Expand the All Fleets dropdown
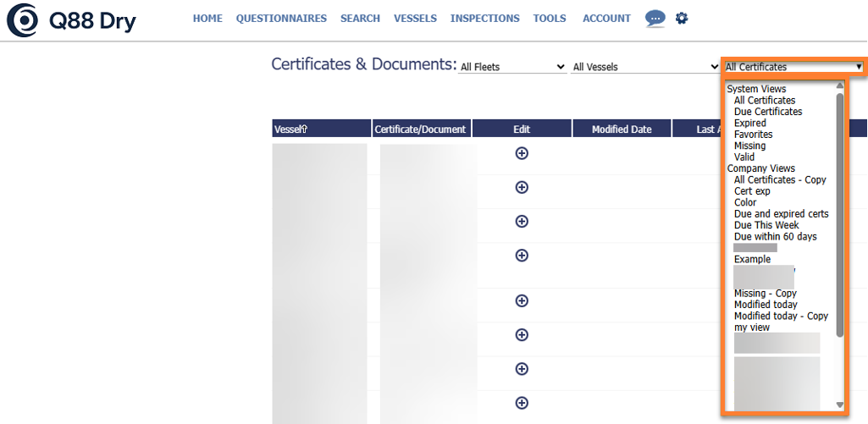 [512, 67]
